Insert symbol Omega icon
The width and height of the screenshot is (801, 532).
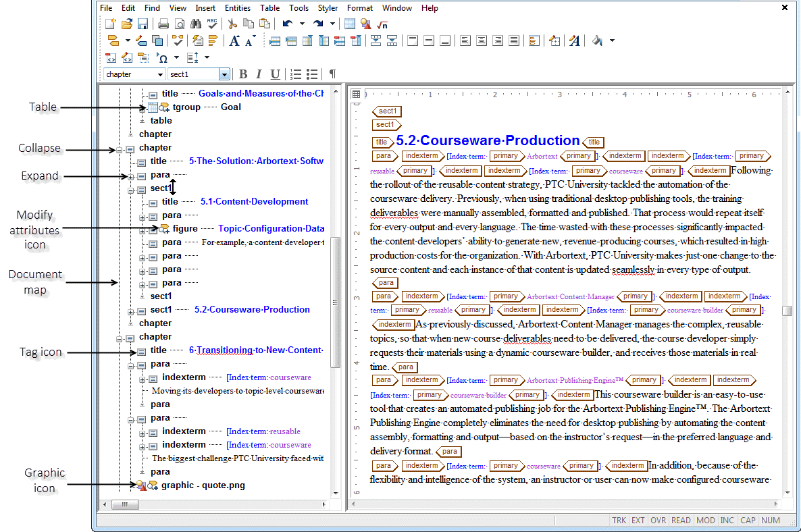click(161, 57)
